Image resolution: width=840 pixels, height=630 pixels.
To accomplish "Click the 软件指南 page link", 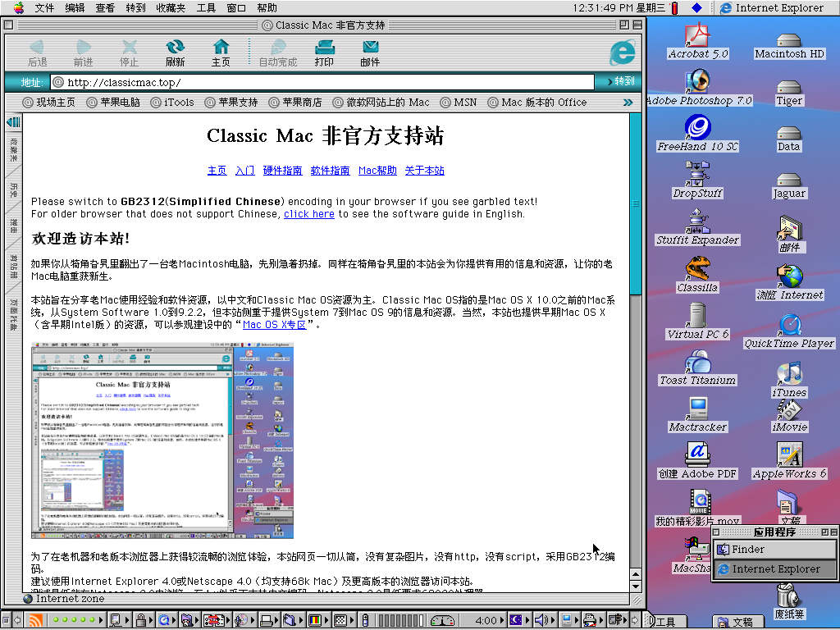I will coord(330,171).
